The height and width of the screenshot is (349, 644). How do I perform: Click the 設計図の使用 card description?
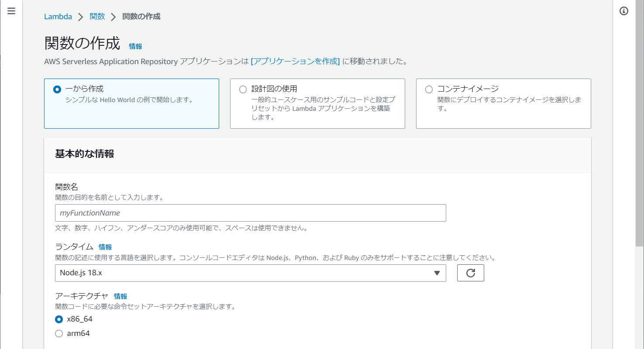pyautogui.click(x=320, y=109)
